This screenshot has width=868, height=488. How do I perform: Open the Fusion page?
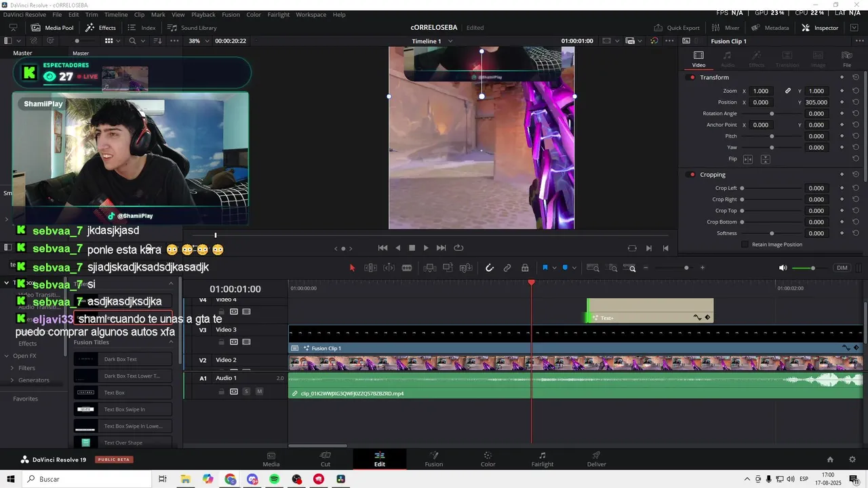434,459
